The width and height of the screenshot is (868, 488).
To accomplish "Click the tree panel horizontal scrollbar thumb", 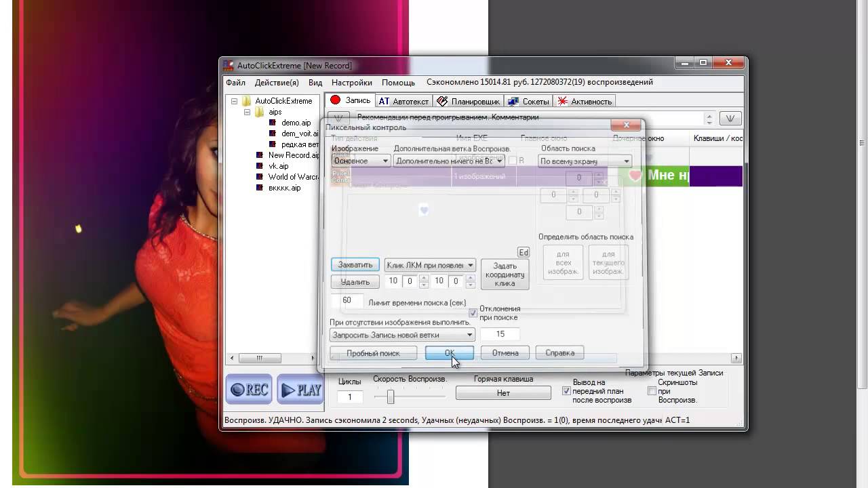I will [259, 358].
